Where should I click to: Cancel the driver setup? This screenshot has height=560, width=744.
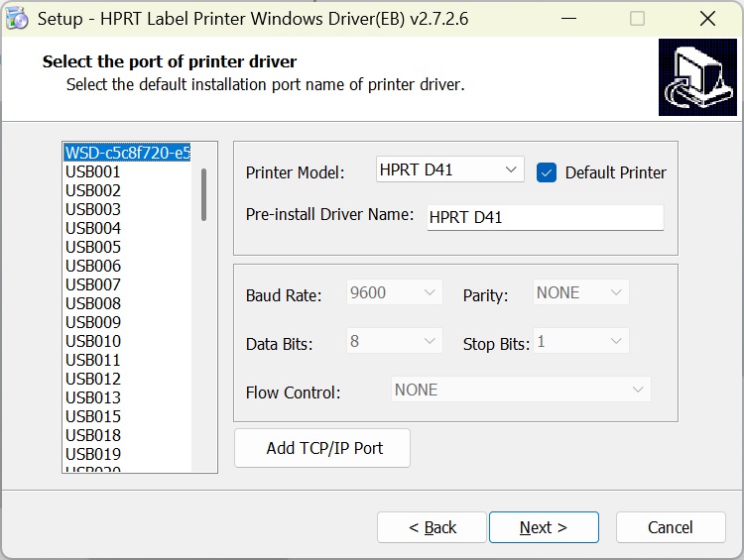(670, 527)
